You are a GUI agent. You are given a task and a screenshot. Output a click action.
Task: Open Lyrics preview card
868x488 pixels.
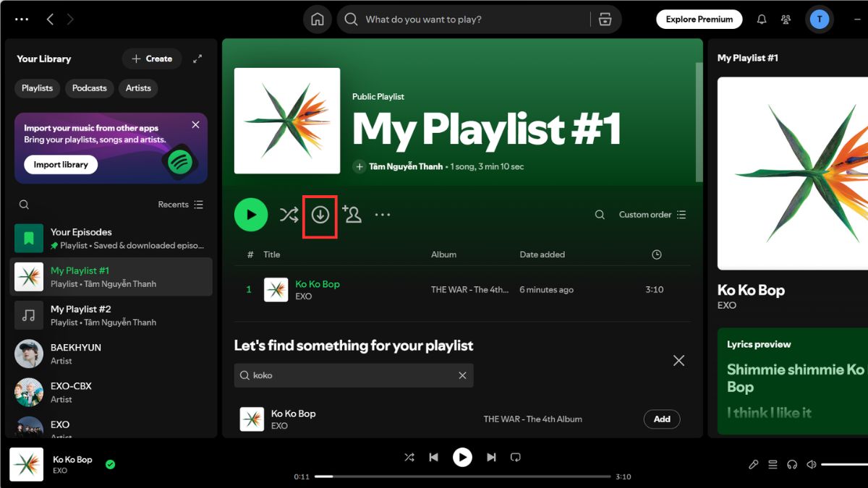point(793,382)
